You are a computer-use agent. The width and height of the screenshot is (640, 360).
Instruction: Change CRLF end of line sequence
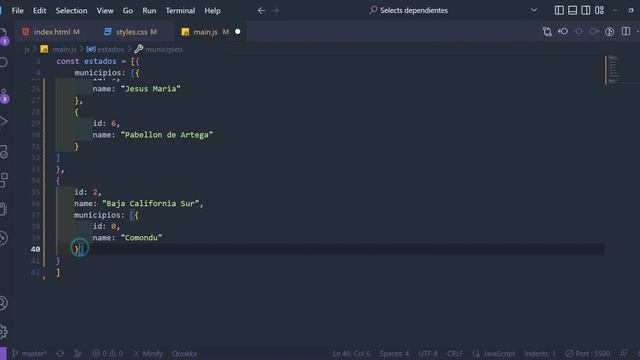[455, 353]
